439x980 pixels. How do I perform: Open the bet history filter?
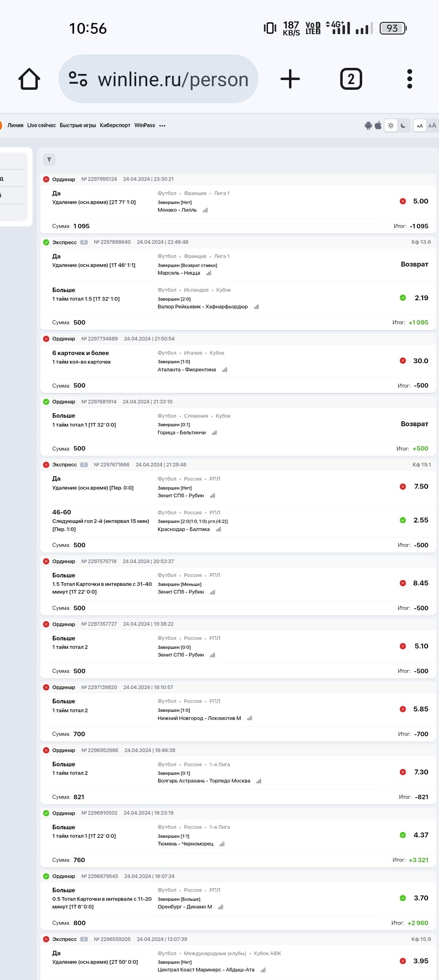coord(49,160)
